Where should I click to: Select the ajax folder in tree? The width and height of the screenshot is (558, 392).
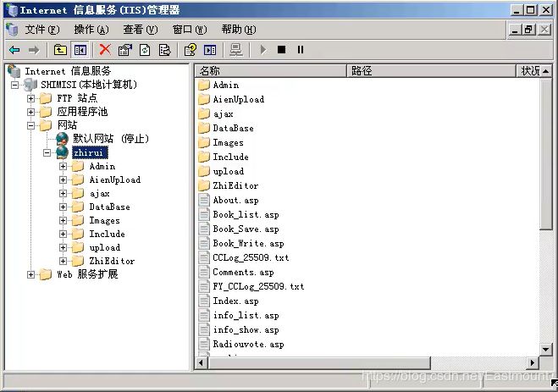pyautogui.click(x=99, y=194)
